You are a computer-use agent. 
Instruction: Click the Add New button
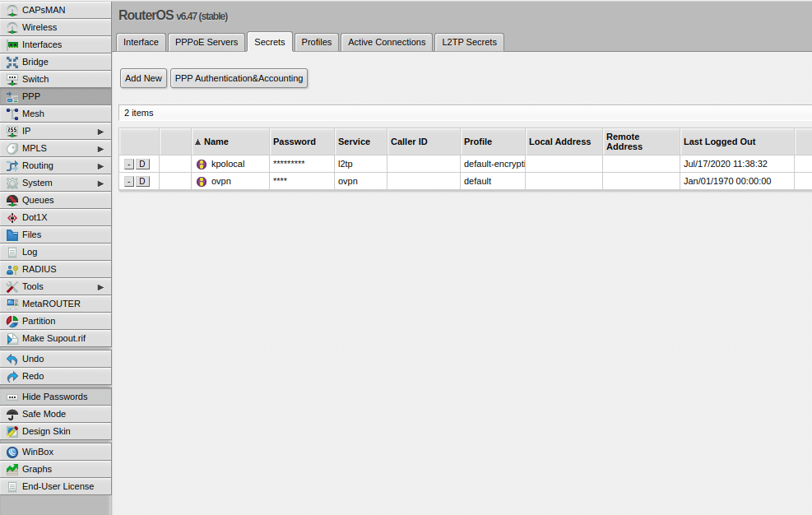coord(143,78)
